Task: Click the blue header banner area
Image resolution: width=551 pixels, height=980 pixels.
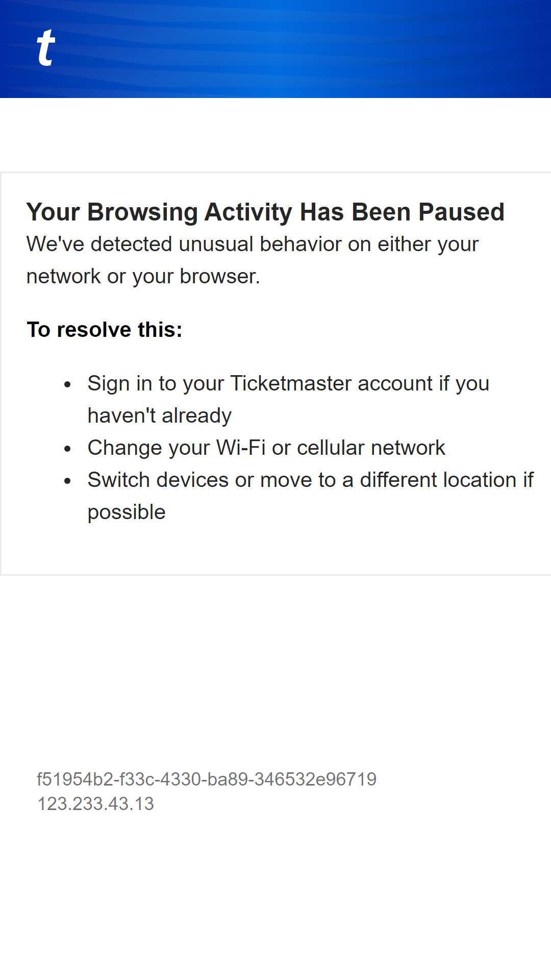Action: point(275,49)
